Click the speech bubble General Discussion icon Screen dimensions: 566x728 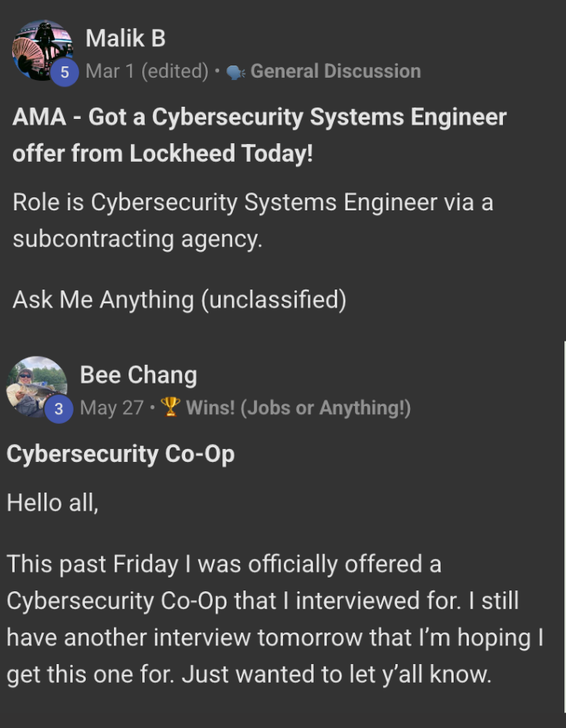coord(235,72)
